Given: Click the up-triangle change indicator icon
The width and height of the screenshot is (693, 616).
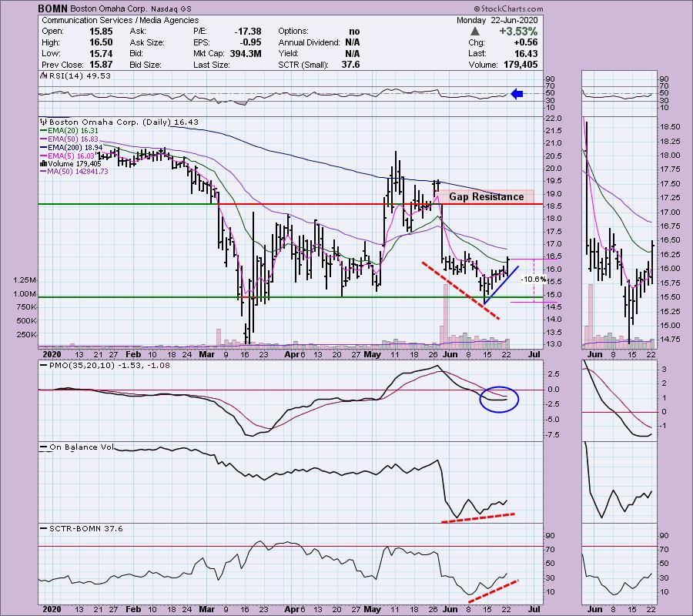Looking at the screenshot, I should pos(474,32).
